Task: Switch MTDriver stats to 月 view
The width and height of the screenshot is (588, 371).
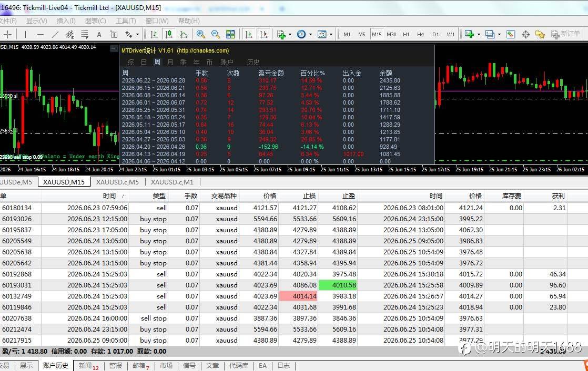Action: pos(170,62)
